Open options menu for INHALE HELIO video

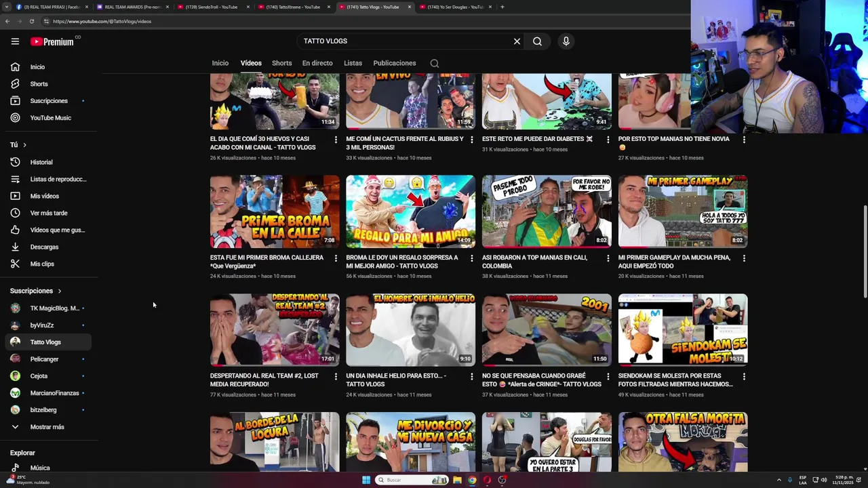coord(472,376)
